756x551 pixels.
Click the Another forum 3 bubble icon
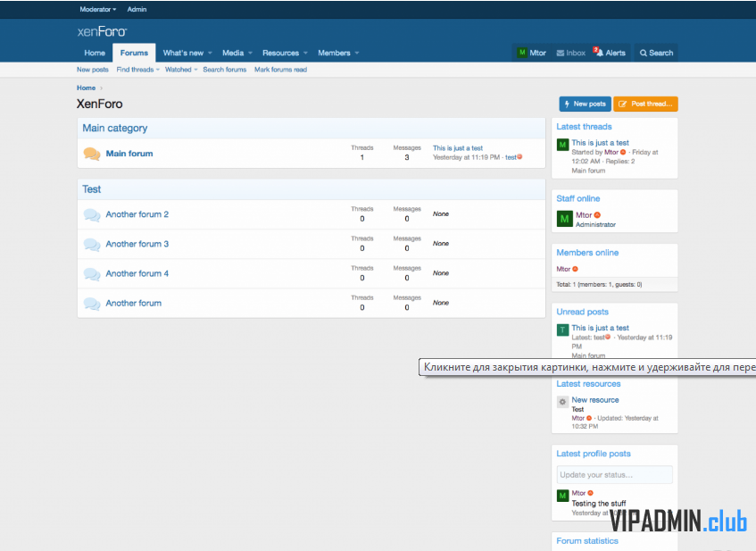click(92, 244)
